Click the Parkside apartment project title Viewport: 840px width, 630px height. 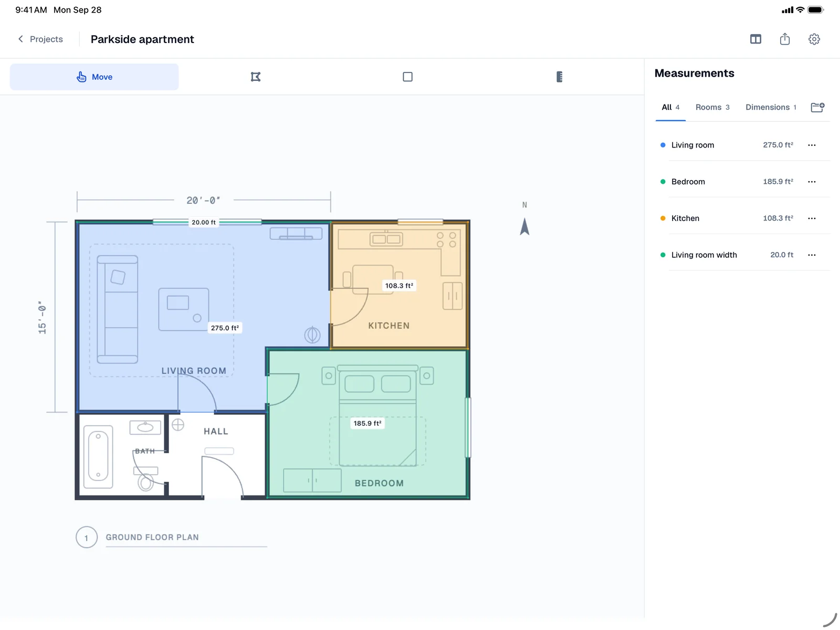142,39
